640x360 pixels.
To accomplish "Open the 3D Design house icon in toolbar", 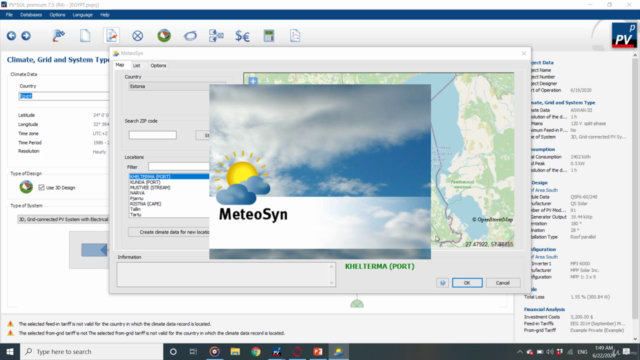I will point(164,36).
